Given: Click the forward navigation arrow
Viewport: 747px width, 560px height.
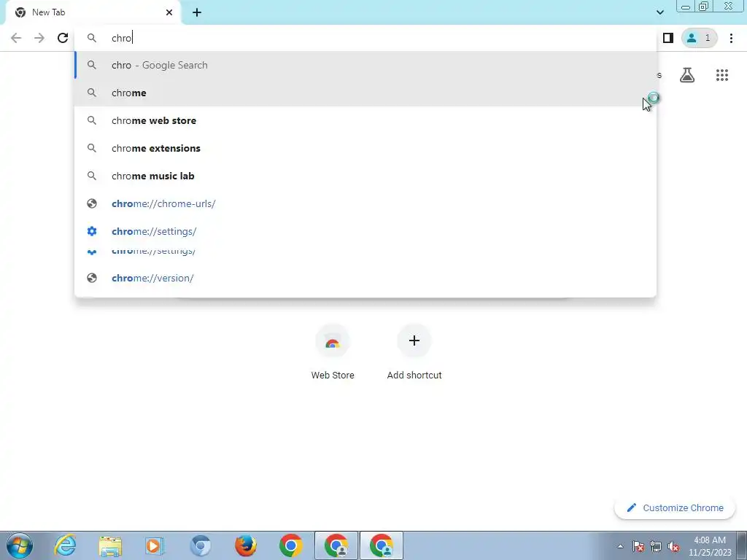Looking at the screenshot, I should point(39,38).
